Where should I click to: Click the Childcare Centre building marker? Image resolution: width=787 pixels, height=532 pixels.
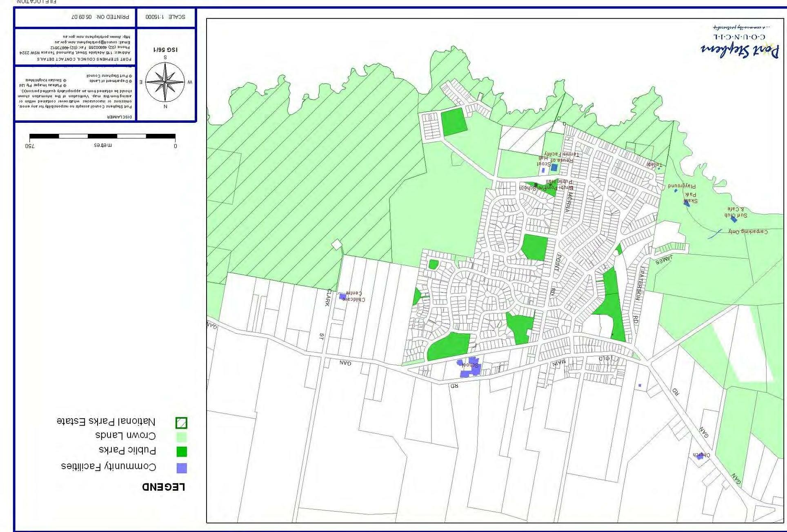(342, 297)
